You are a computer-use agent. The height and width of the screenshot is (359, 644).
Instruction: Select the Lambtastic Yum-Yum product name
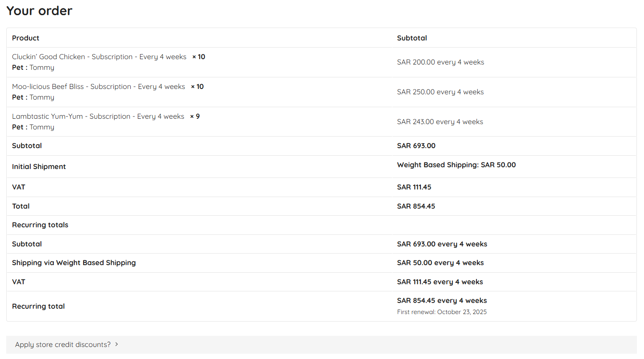(98, 117)
